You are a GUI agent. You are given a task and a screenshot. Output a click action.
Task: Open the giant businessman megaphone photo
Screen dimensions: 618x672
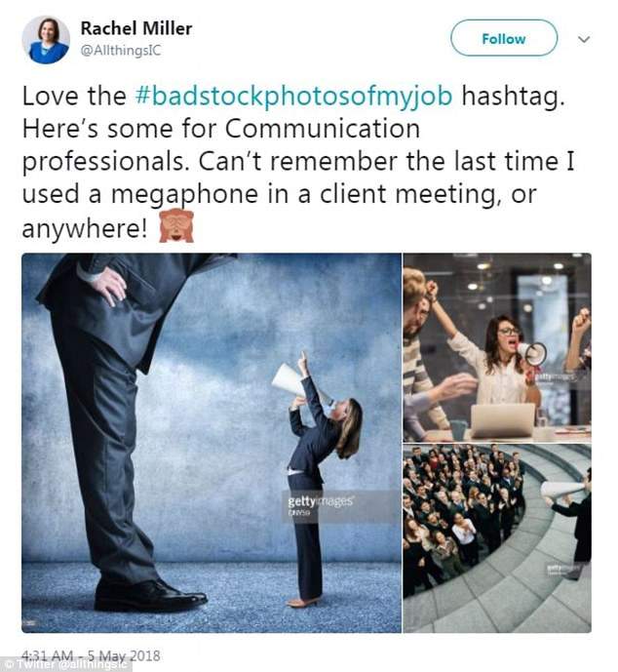coord(212,443)
